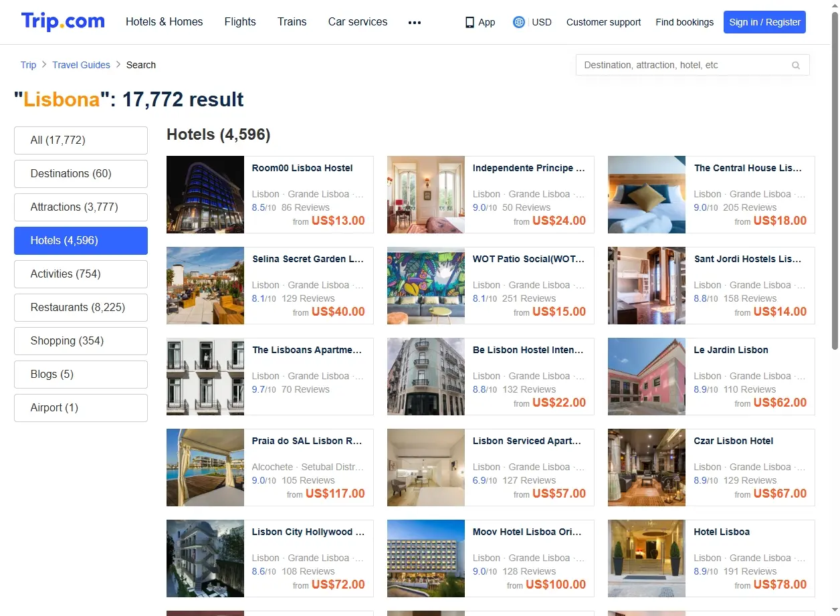Select Activities (754) filter
The height and width of the screenshot is (616, 840).
(81, 274)
